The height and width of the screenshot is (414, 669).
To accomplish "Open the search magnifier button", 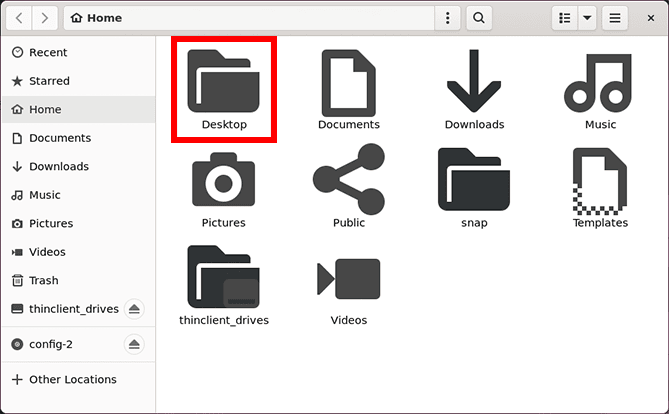I will click(479, 18).
